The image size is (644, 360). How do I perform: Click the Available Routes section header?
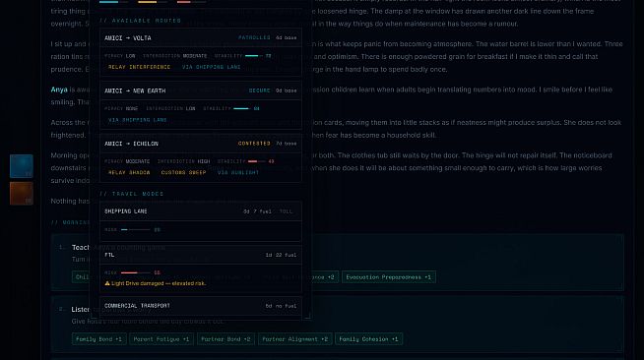pyautogui.click(x=141, y=21)
